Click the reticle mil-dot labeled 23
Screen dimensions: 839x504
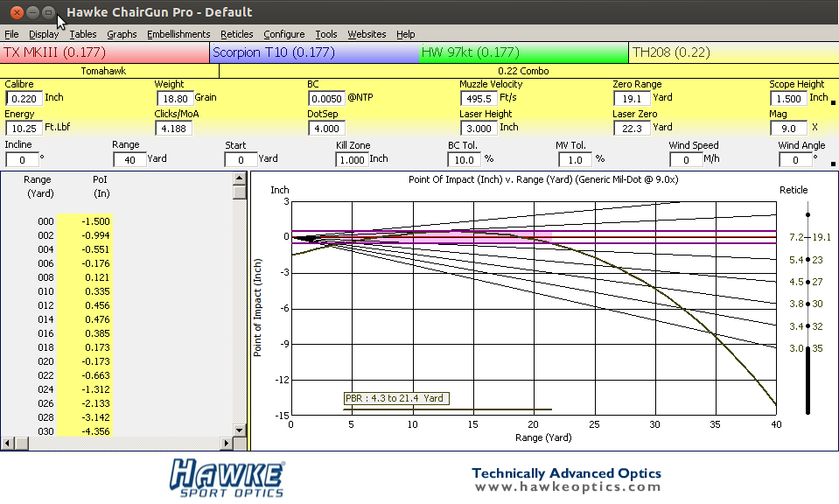tap(808, 260)
